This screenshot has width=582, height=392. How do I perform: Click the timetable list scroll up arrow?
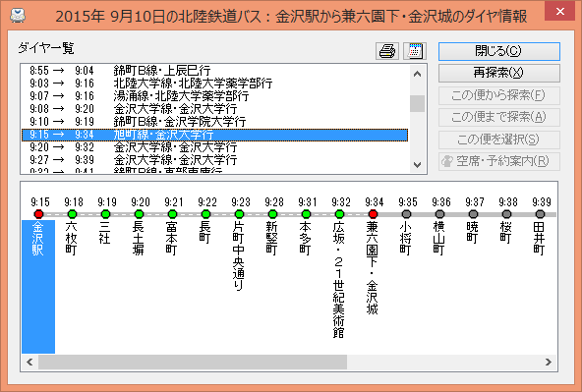417,74
